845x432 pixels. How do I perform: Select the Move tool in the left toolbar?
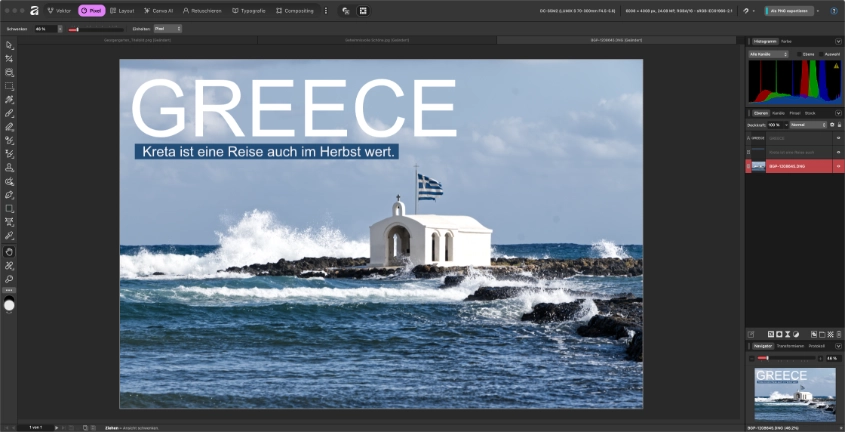pyautogui.click(x=9, y=46)
